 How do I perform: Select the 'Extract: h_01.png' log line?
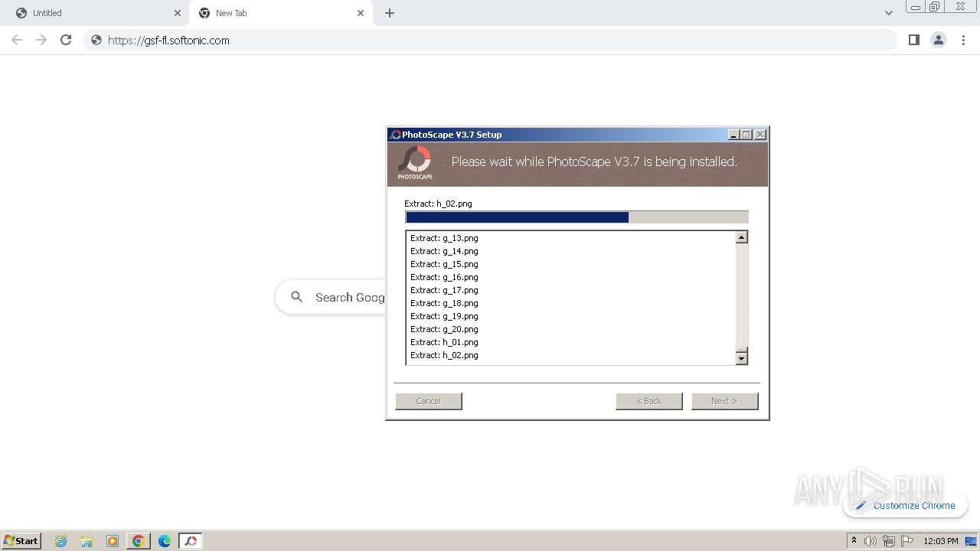tap(444, 342)
